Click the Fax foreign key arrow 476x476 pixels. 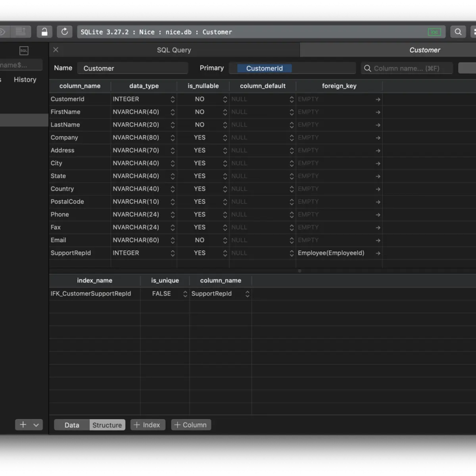[x=378, y=228]
